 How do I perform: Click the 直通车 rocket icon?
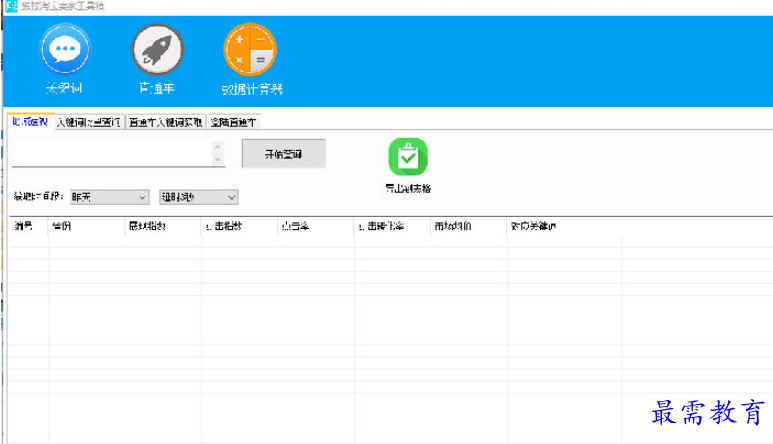158,49
